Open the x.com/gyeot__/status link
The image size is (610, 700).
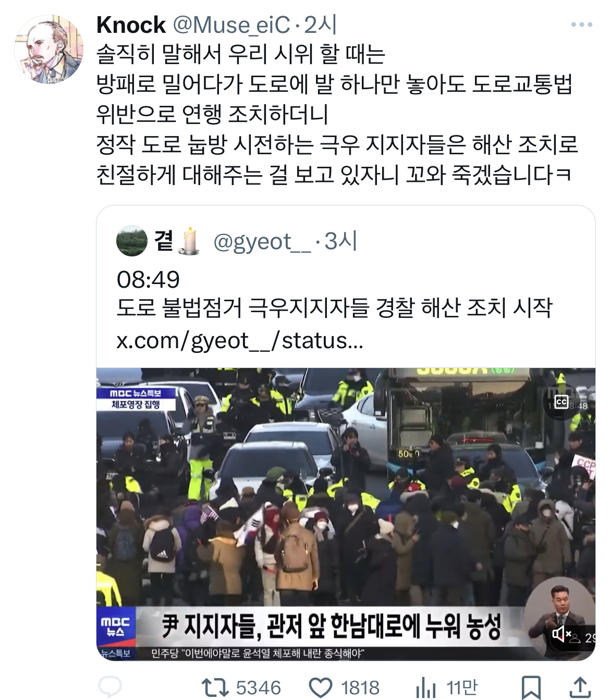[240, 340]
